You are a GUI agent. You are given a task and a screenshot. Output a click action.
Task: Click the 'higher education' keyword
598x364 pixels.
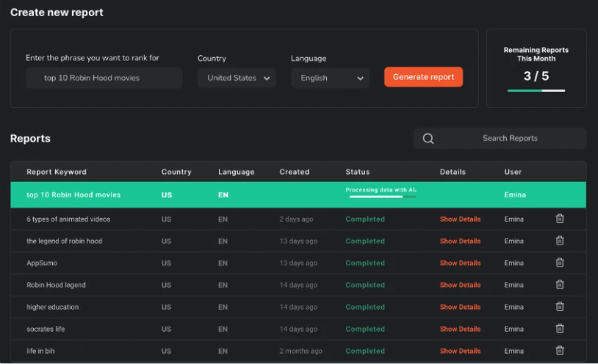[53, 307]
